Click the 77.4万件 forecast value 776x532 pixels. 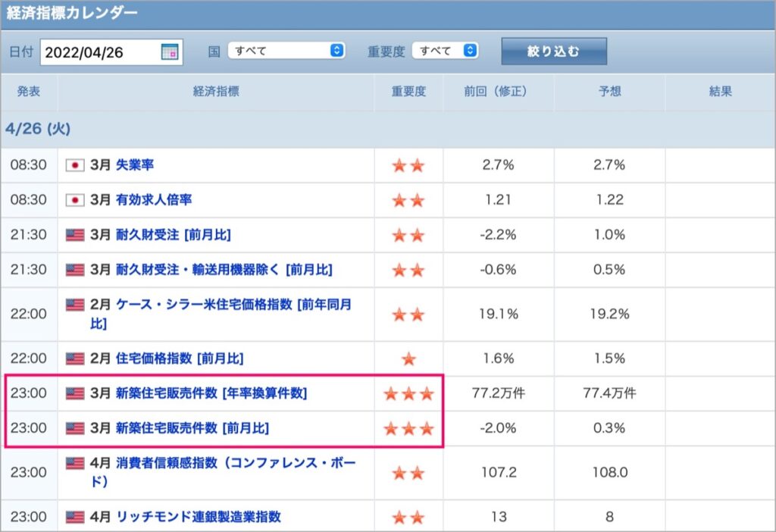click(x=610, y=393)
